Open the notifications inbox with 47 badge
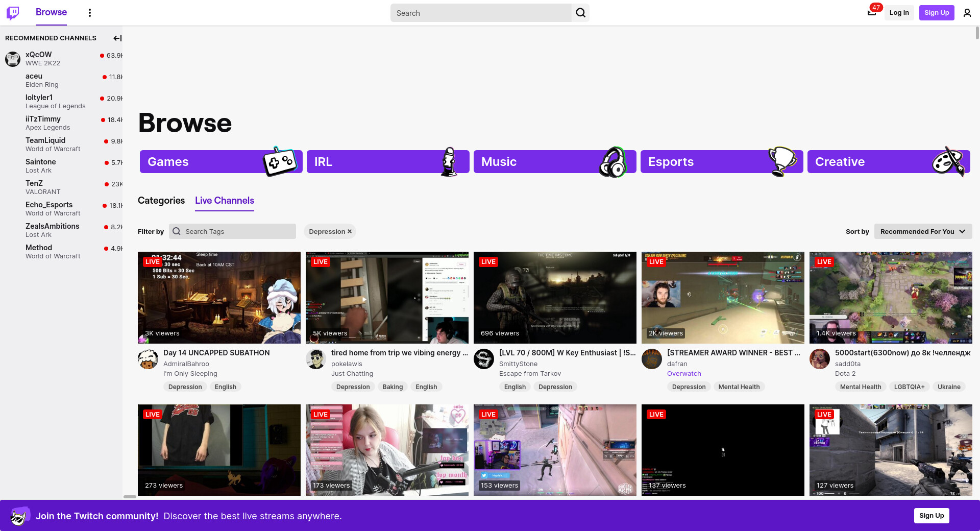980x531 pixels. coord(872,13)
